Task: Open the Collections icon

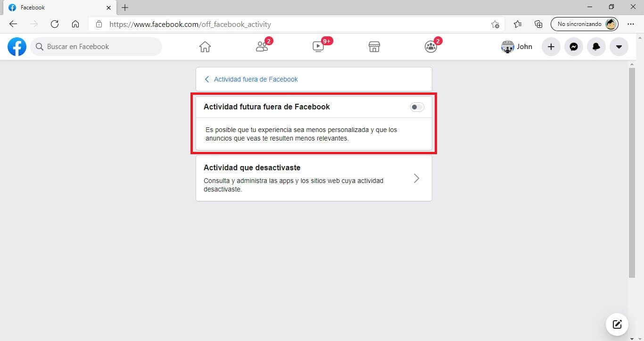Action: tap(538, 24)
